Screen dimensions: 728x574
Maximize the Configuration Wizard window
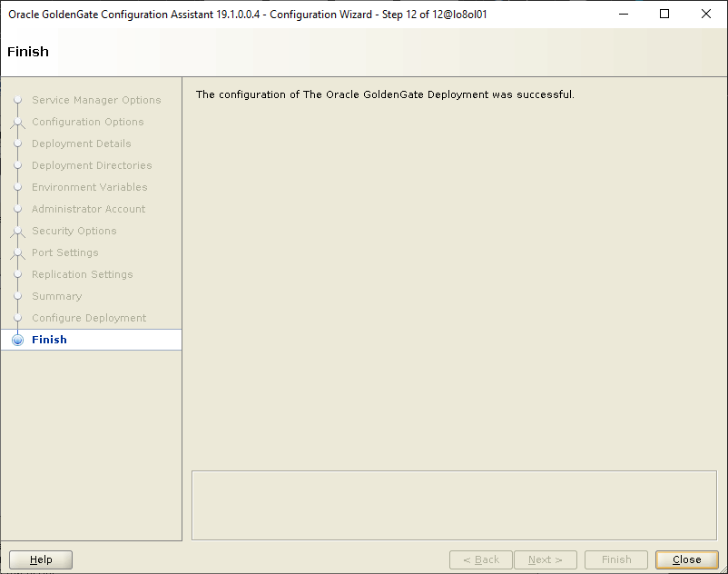point(664,14)
